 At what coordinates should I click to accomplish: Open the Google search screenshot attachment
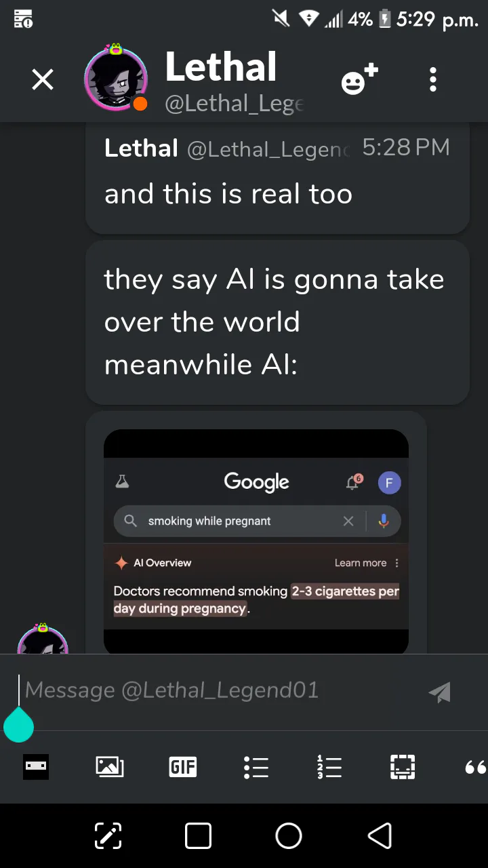[256, 540]
